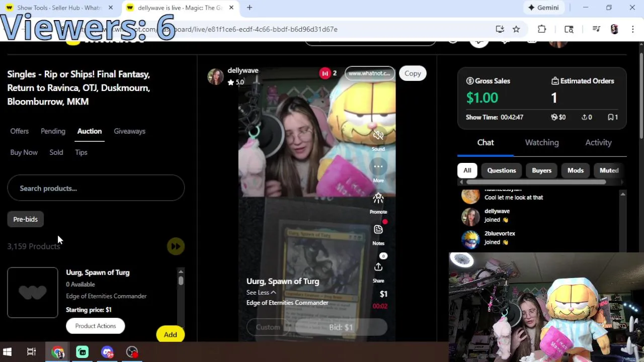Unmute the stream with the Sound icon
This screenshot has width=644, height=362.
(378, 135)
